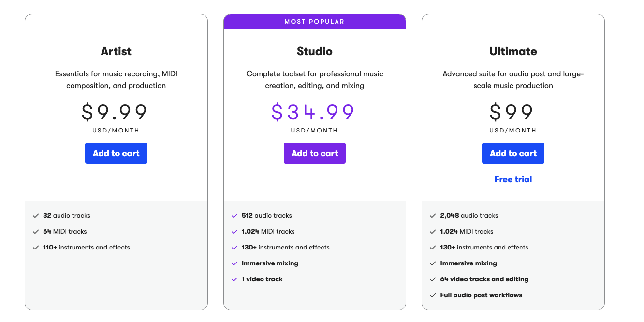Add the Artist plan to cart
Image resolution: width=644 pixels, height=322 pixels.
(x=116, y=153)
